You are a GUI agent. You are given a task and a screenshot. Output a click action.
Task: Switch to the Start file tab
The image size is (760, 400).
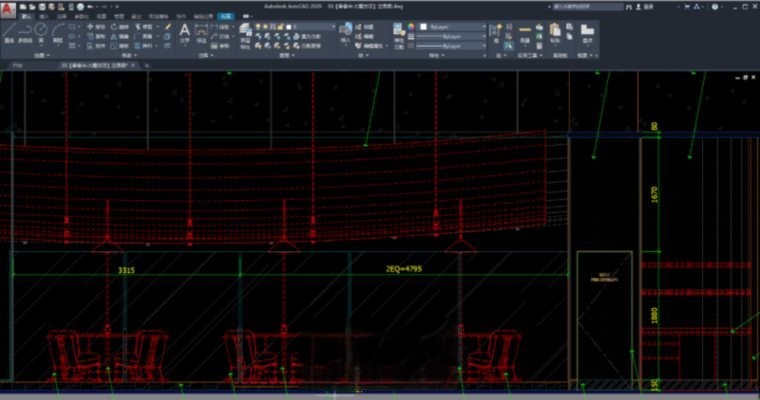point(17,65)
